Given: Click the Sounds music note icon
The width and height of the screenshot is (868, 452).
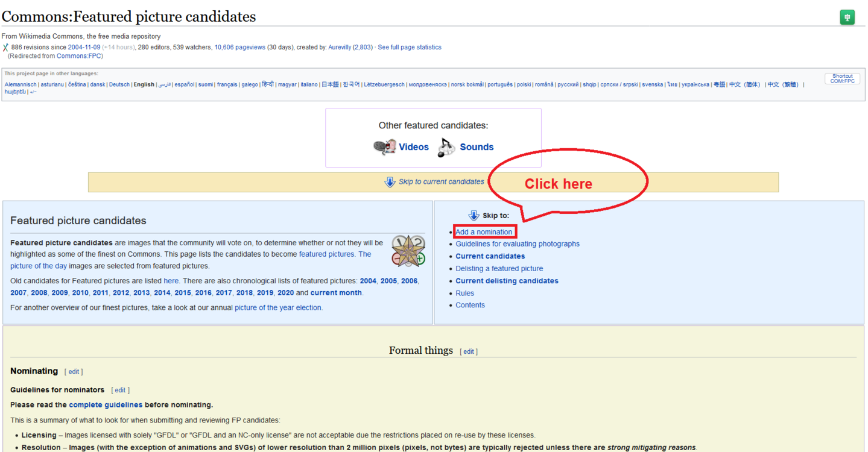Looking at the screenshot, I should [446, 147].
